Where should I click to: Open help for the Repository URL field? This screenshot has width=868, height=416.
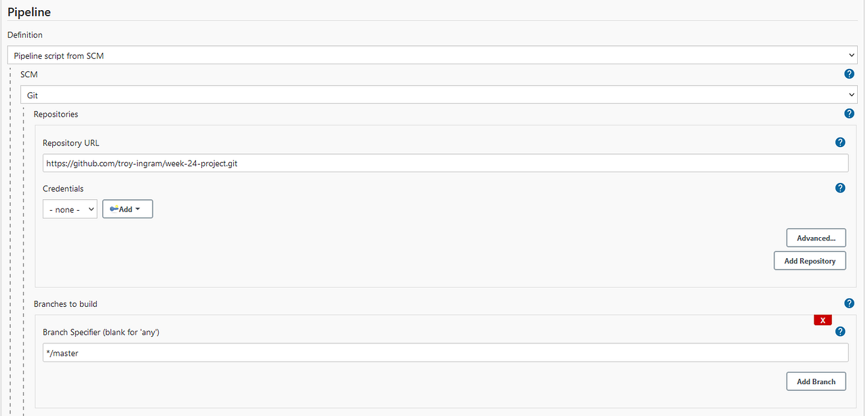(x=840, y=142)
